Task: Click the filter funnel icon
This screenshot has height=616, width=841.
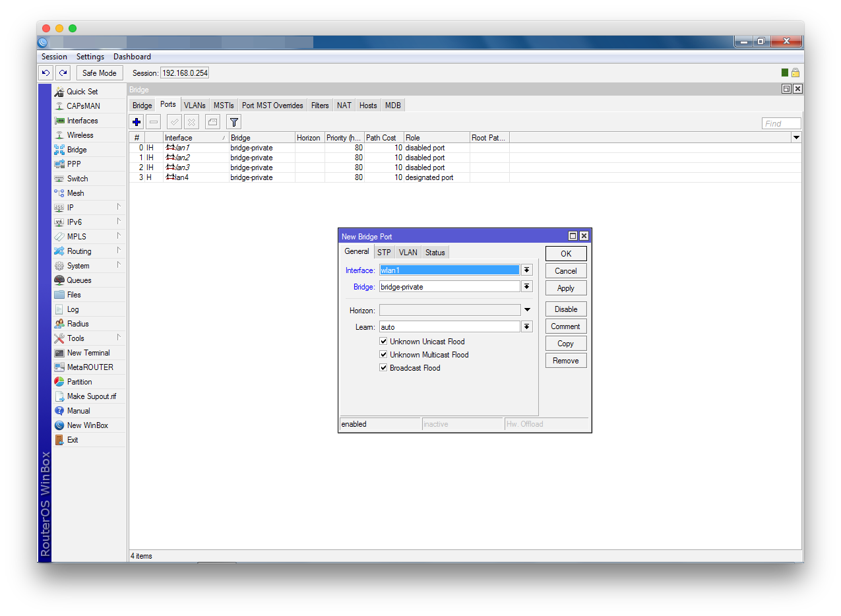Action: coord(234,122)
